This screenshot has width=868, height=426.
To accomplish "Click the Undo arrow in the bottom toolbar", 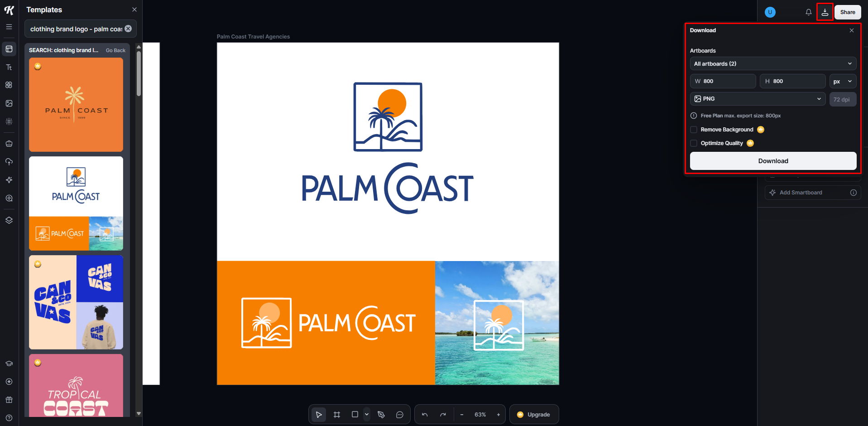I will [424, 414].
